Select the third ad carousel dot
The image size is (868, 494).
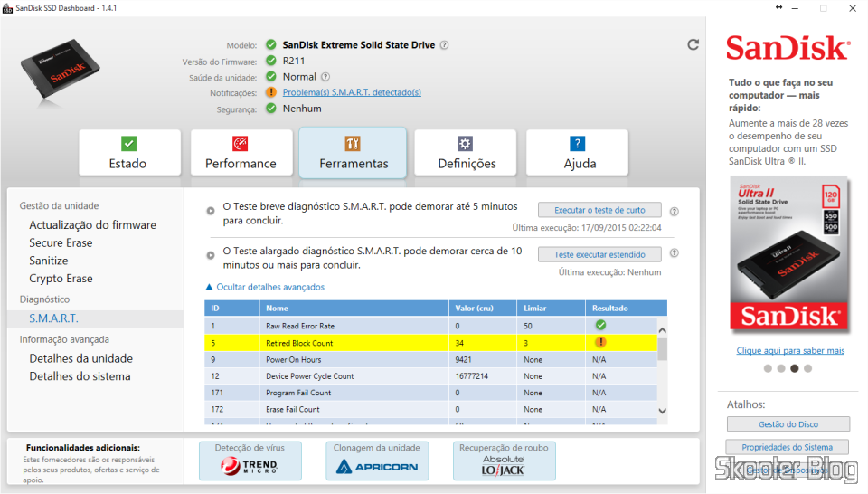click(x=795, y=368)
